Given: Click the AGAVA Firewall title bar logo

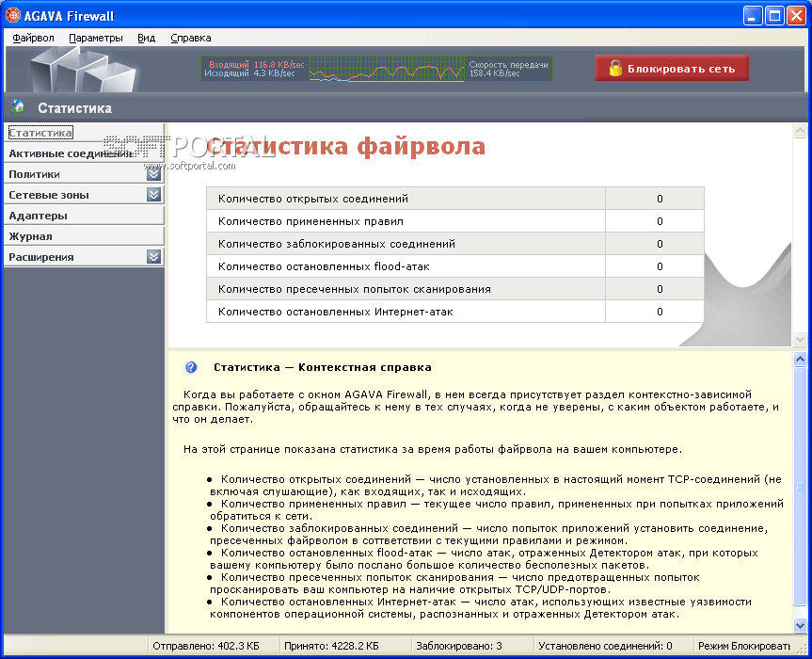Looking at the screenshot, I should click(12, 16).
